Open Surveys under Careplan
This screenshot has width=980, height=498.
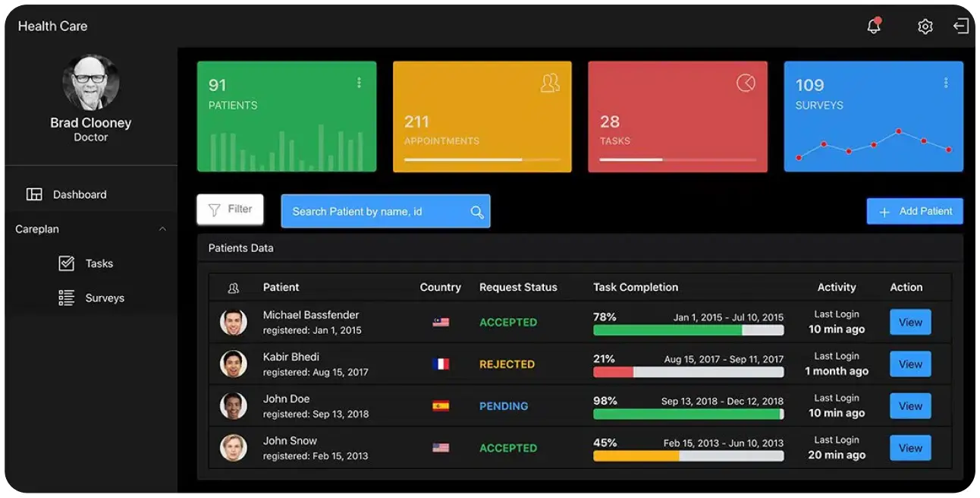[x=104, y=298]
